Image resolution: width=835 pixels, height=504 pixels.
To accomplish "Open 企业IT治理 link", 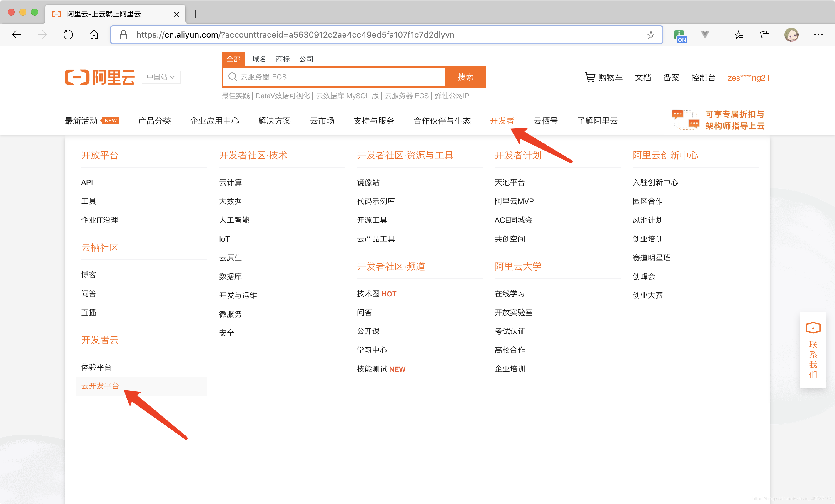I will (x=100, y=220).
